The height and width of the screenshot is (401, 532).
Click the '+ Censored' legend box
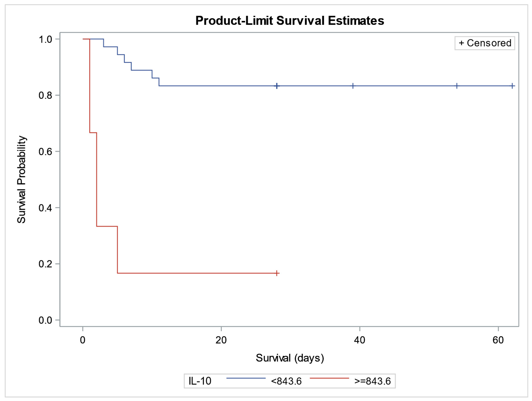[x=485, y=43]
